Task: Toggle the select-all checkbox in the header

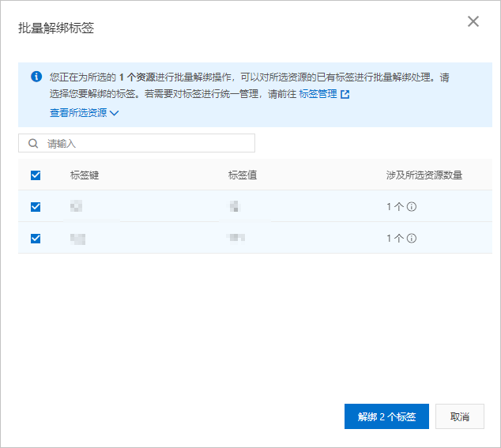Action: pyautogui.click(x=36, y=175)
